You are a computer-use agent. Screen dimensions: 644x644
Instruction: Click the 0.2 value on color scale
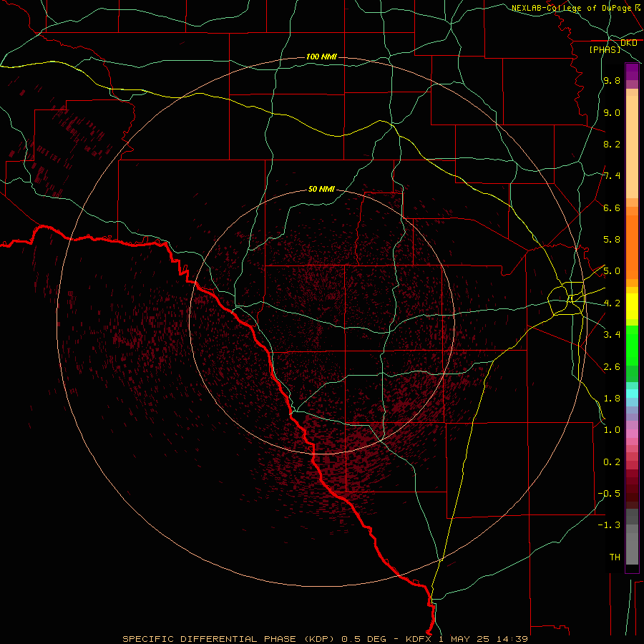[612, 462]
